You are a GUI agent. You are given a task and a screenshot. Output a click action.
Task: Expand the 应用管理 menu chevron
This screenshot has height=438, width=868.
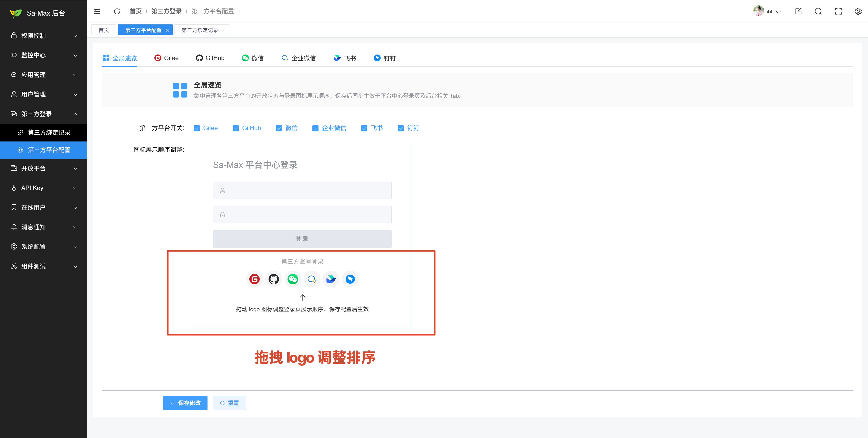[x=75, y=75]
